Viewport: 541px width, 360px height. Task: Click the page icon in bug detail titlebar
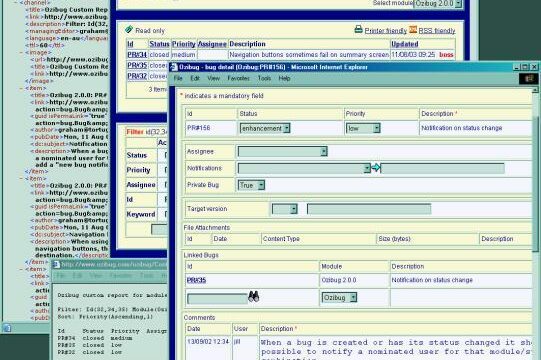[x=174, y=67]
